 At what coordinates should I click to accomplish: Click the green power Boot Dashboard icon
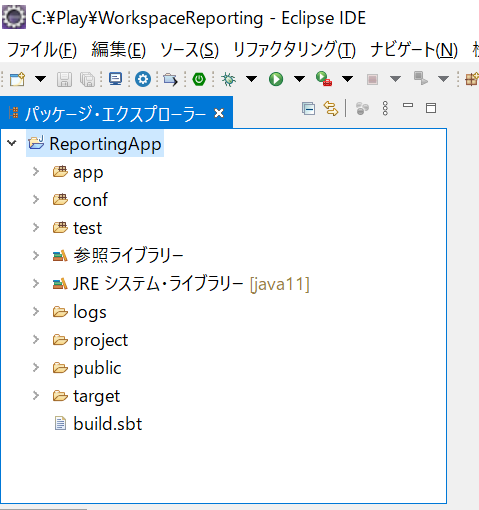[x=199, y=79]
